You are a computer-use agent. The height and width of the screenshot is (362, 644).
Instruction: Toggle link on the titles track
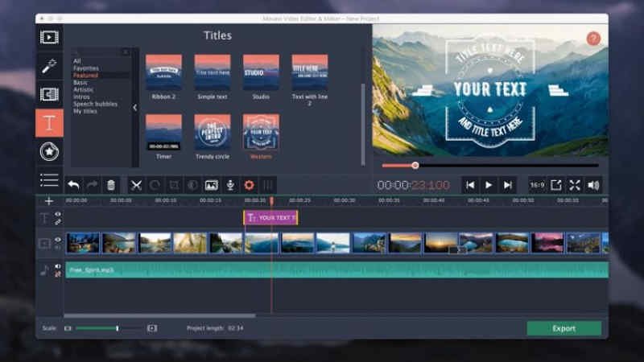[x=58, y=222]
